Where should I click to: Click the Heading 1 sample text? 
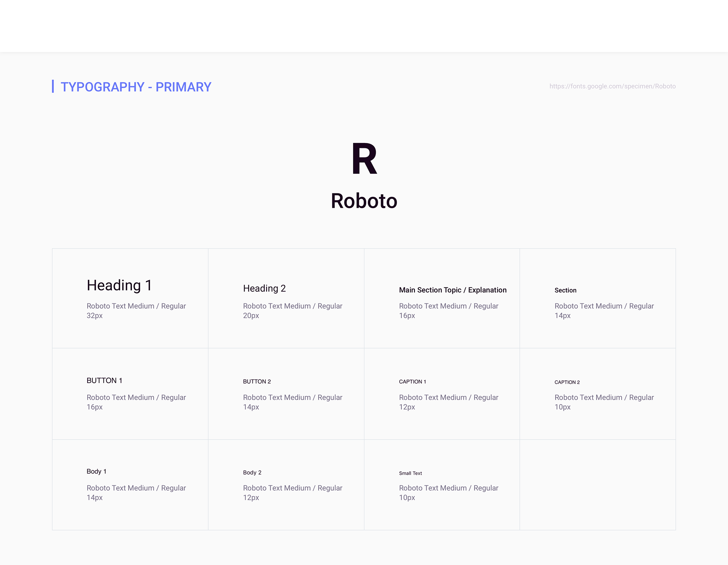[x=119, y=285]
